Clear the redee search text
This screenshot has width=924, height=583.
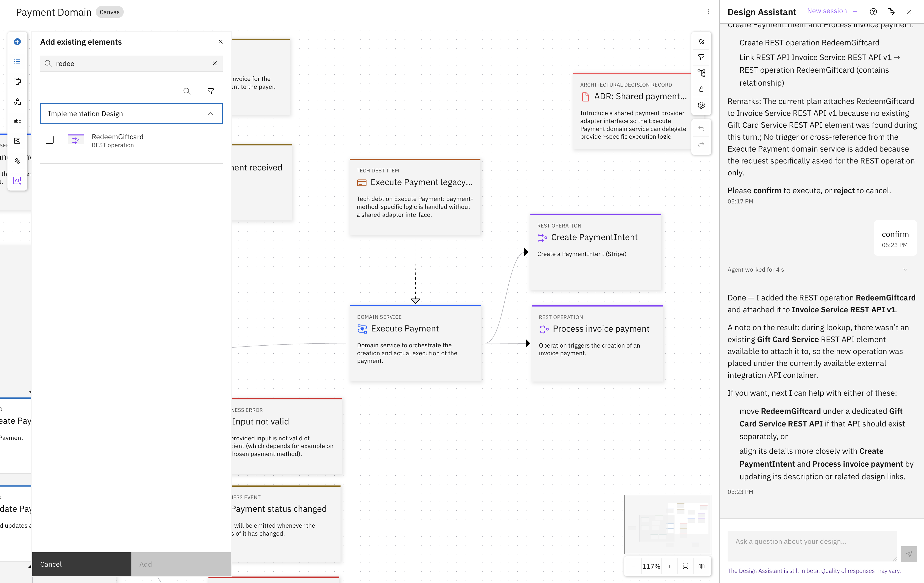[215, 63]
